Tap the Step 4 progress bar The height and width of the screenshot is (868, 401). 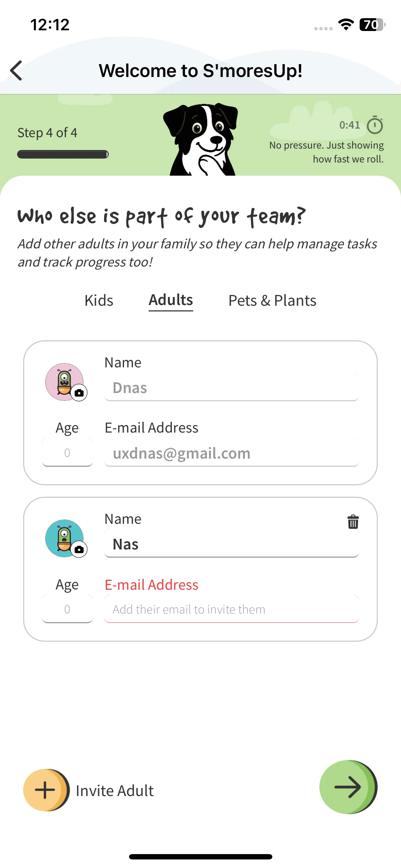(63, 154)
